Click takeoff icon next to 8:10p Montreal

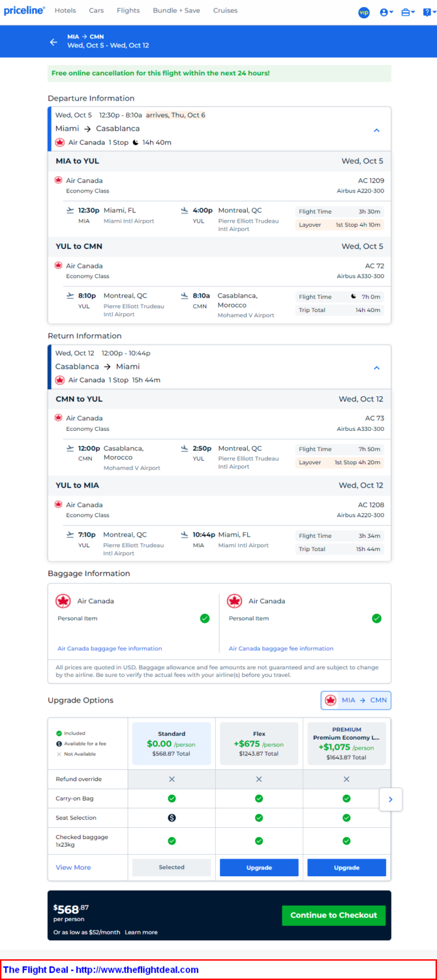(70, 296)
